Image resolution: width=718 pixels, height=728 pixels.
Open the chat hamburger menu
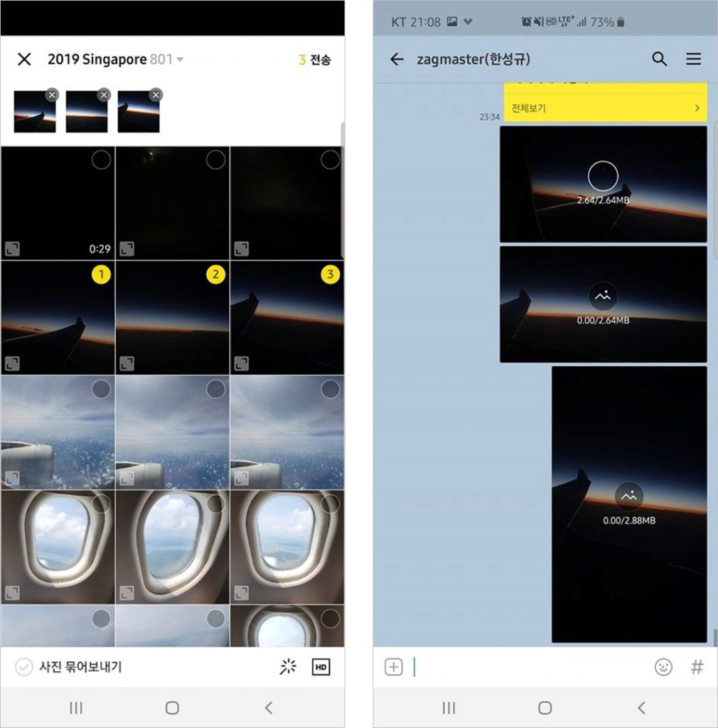(693, 59)
